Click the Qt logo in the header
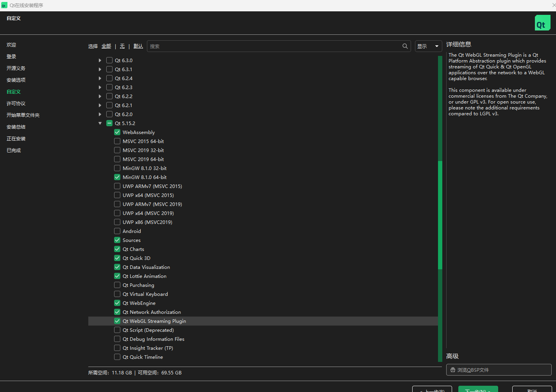The image size is (556, 392). [542, 23]
